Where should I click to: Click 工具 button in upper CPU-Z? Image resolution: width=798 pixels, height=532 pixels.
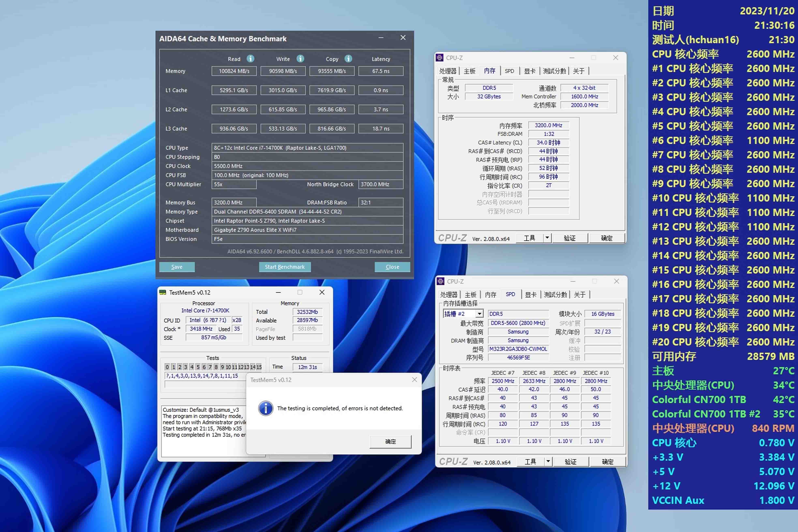coord(530,238)
